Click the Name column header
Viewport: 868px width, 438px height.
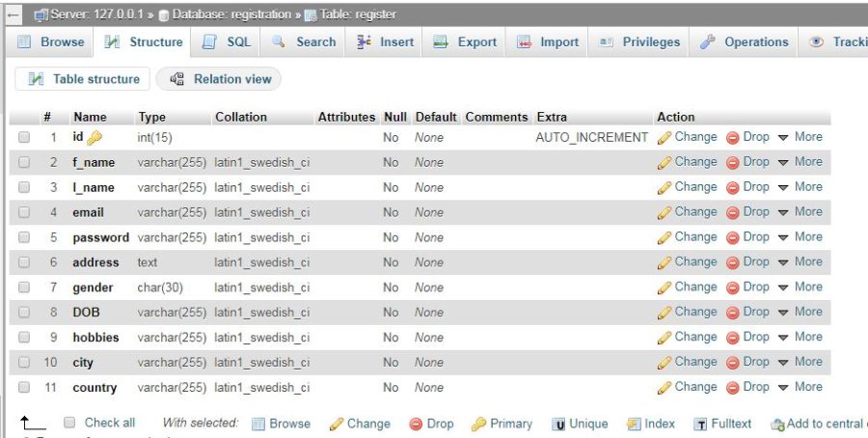click(x=91, y=117)
